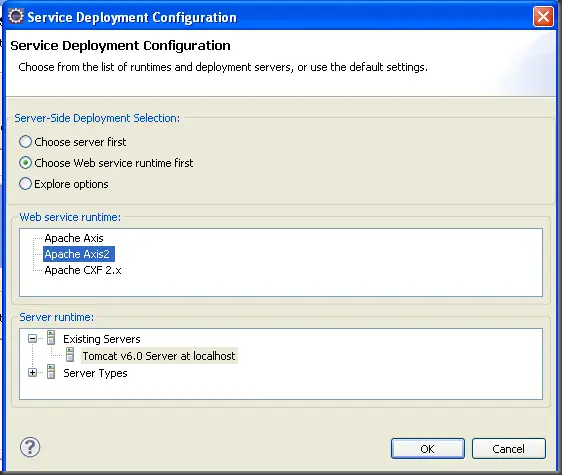Image resolution: width=562 pixels, height=475 pixels.
Task: Select Apache Axis2 runtime
Action: click(78, 254)
